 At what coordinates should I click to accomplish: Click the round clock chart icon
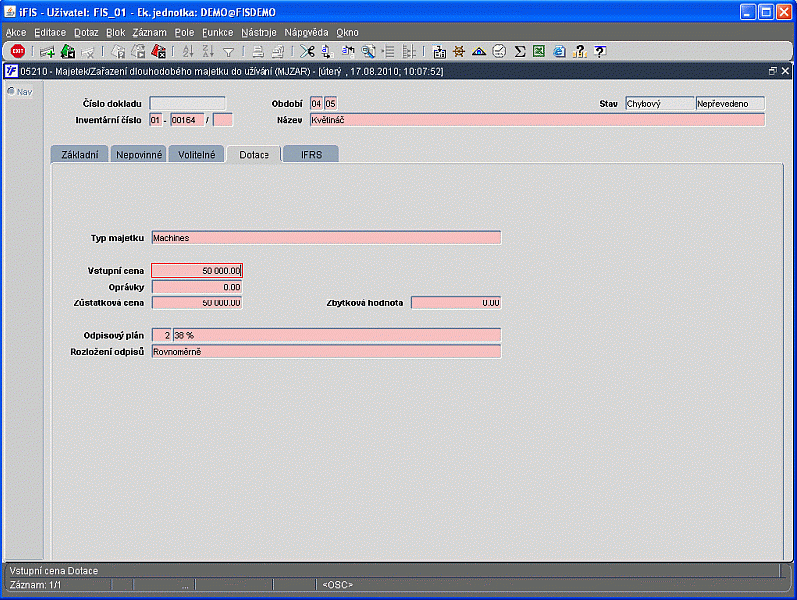499,51
